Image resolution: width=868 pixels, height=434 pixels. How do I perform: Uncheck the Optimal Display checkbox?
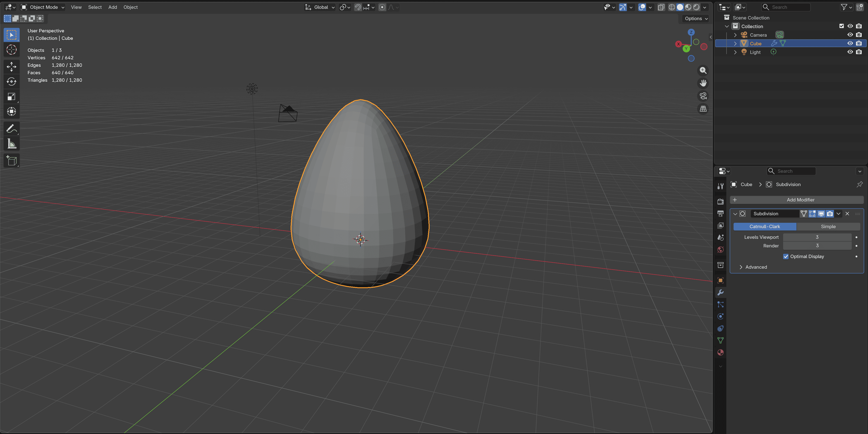click(786, 257)
